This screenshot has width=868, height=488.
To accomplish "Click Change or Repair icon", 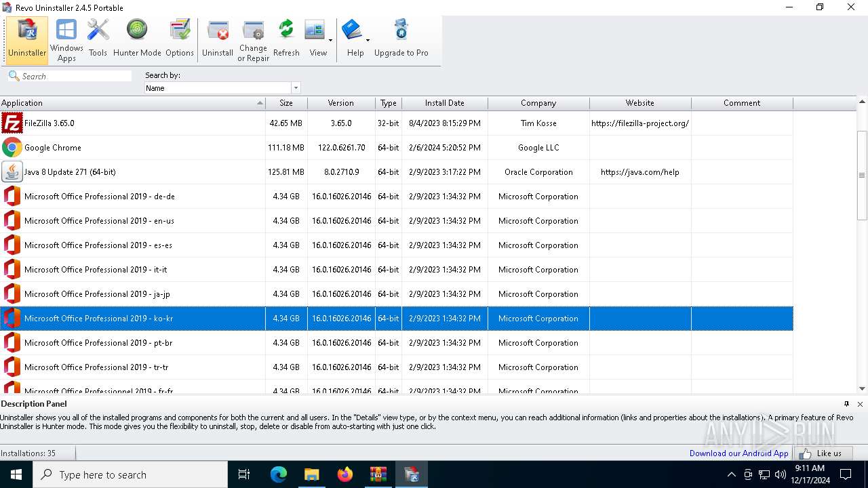I will click(253, 41).
